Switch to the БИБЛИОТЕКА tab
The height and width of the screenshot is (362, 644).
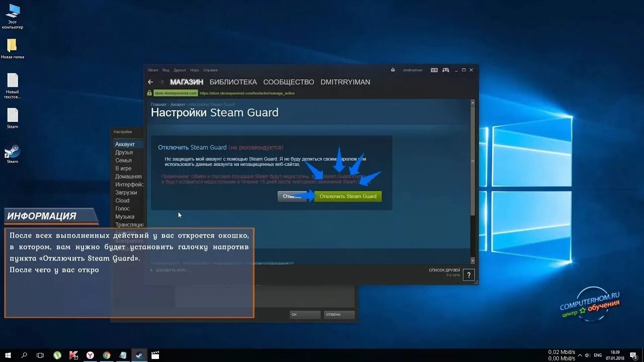[x=233, y=82]
